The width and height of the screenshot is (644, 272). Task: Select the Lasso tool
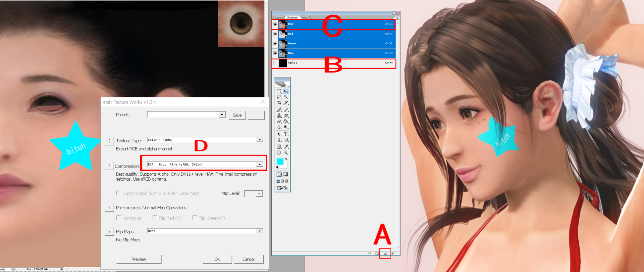[279, 97]
